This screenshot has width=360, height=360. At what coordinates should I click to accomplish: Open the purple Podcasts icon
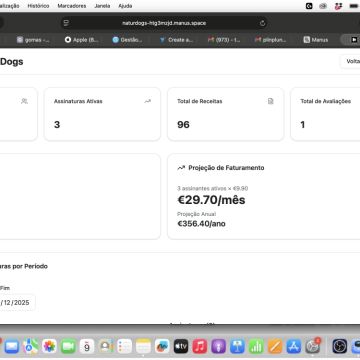[x=219, y=346]
